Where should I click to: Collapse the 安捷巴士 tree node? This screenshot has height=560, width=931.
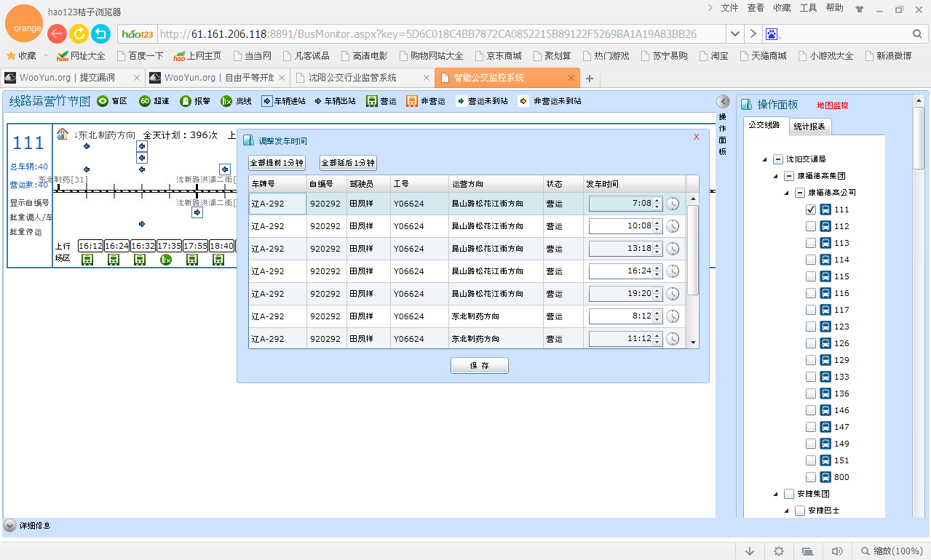click(x=788, y=511)
